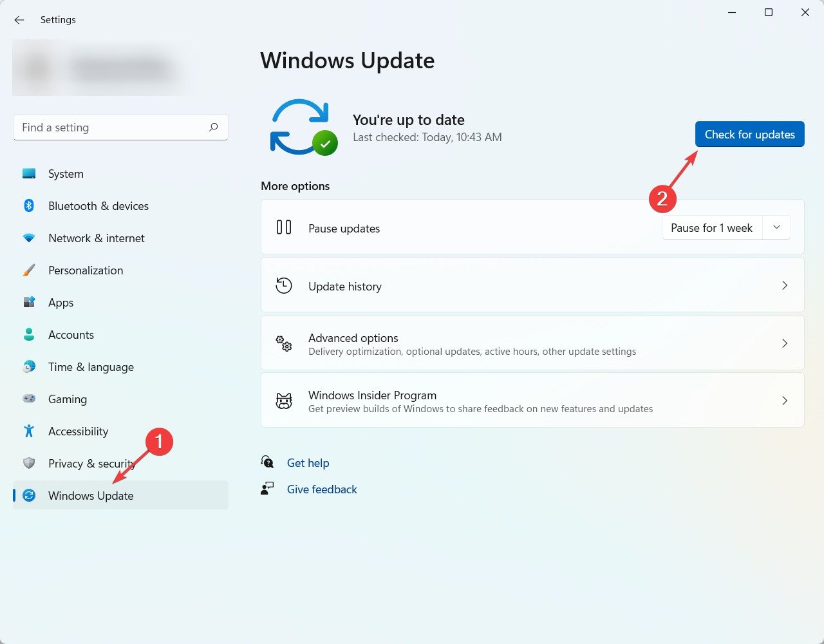Click the Bluetooth icon in sidebar
This screenshot has width=824, height=644.
[29, 206]
